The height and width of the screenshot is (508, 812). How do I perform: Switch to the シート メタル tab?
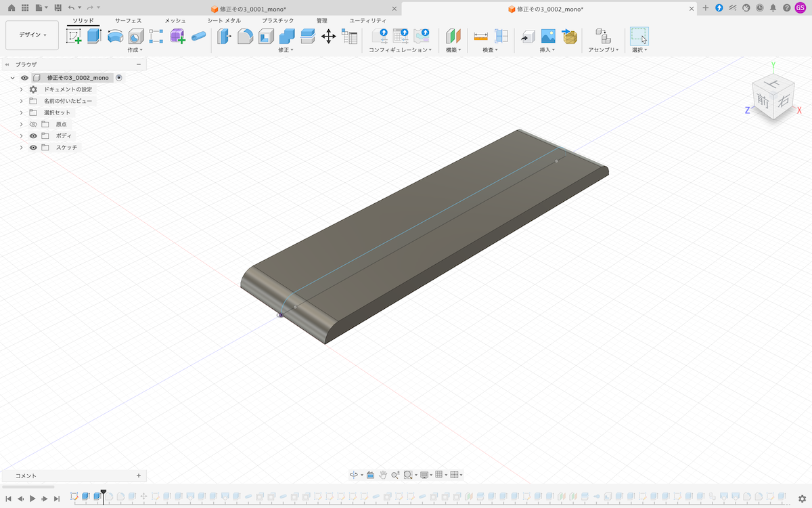click(224, 21)
